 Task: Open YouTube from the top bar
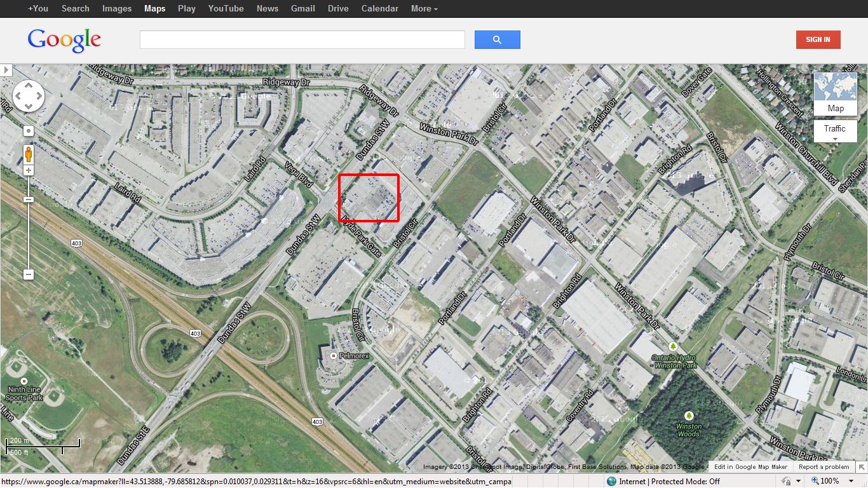click(226, 8)
